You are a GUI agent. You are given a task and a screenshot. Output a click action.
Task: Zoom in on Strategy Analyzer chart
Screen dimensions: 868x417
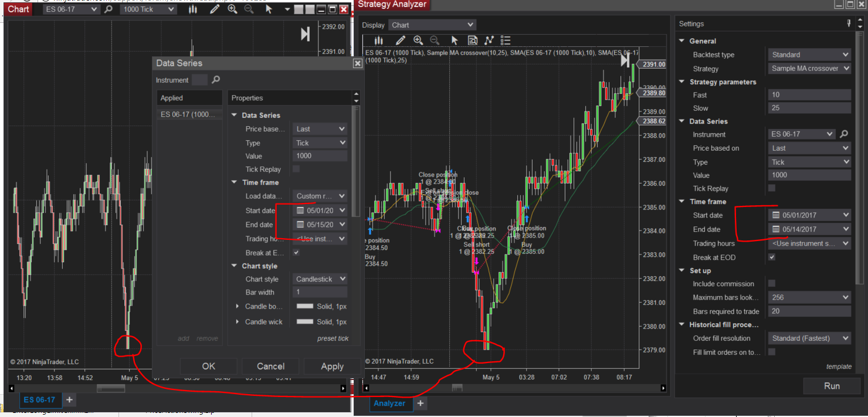tap(418, 40)
